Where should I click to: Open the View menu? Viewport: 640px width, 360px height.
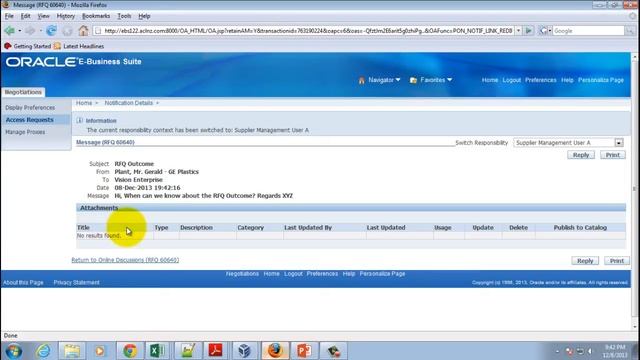point(43,16)
